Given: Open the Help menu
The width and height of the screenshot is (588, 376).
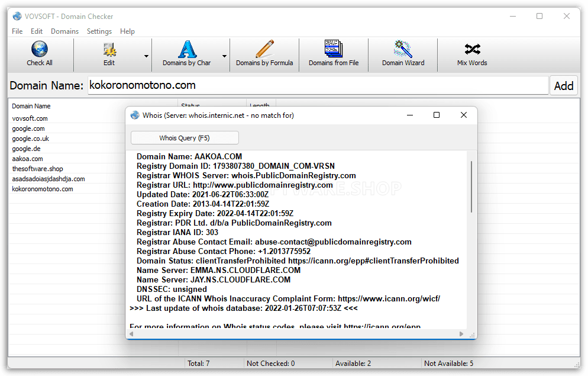Looking at the screenshot, I should coord(128,31).
